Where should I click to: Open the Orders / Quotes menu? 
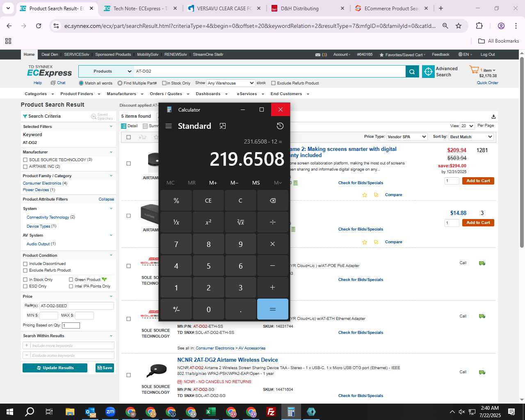pos(169,94)
